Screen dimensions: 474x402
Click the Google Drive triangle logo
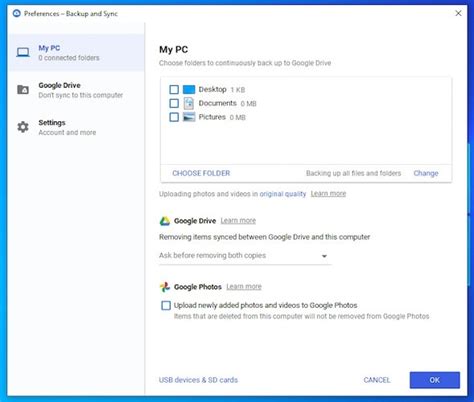[165, 221]
